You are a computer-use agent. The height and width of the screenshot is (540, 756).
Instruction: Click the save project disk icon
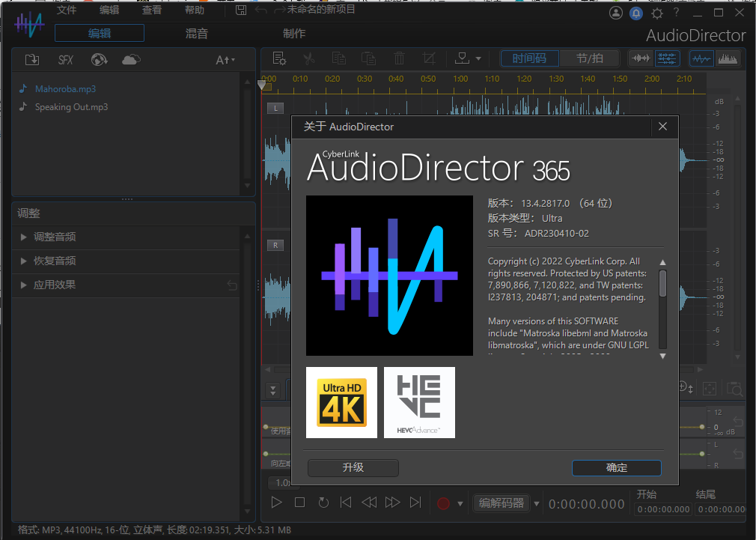(240, 10)
